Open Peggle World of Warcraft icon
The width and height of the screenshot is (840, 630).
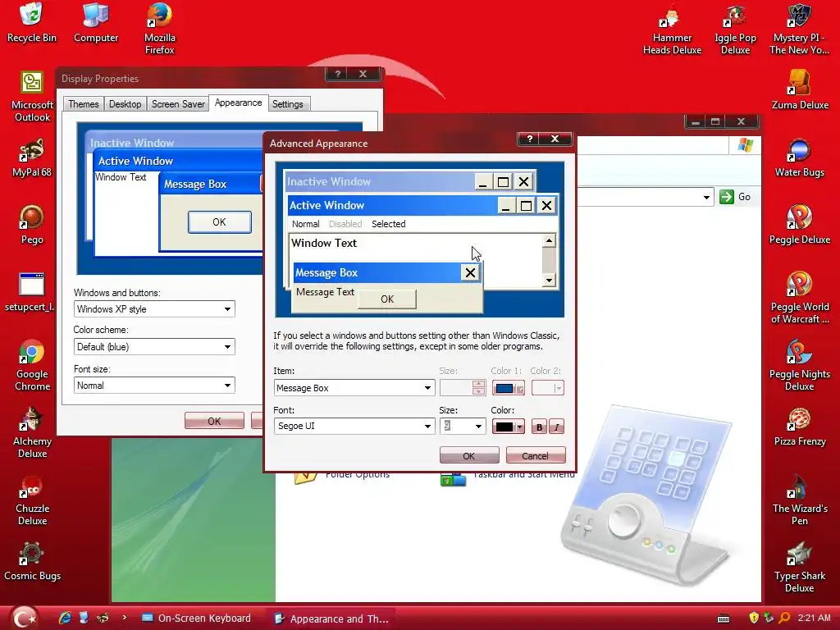click(799, 299)
